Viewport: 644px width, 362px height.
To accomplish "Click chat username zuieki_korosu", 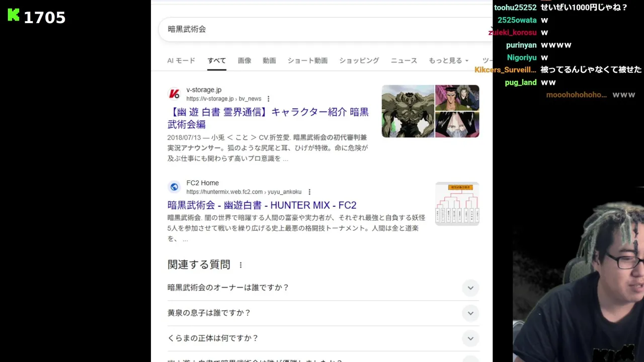I will (x=513, y=33).
